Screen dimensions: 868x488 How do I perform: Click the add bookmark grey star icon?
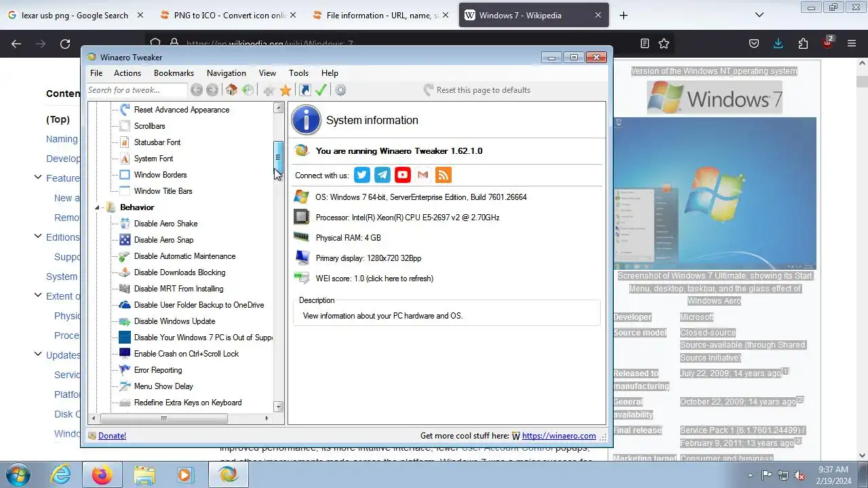tap(269, 90)
